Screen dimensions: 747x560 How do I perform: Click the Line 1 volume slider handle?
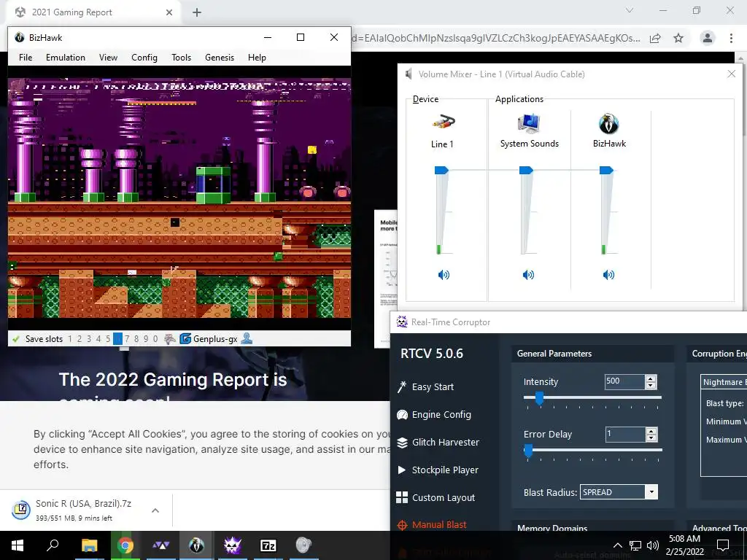(x=441, y=170)
